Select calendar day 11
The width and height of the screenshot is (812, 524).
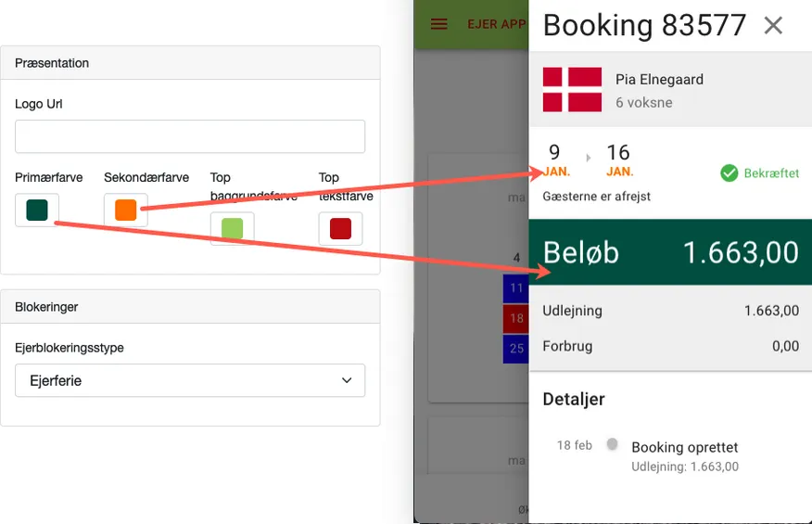coord(516,288)
